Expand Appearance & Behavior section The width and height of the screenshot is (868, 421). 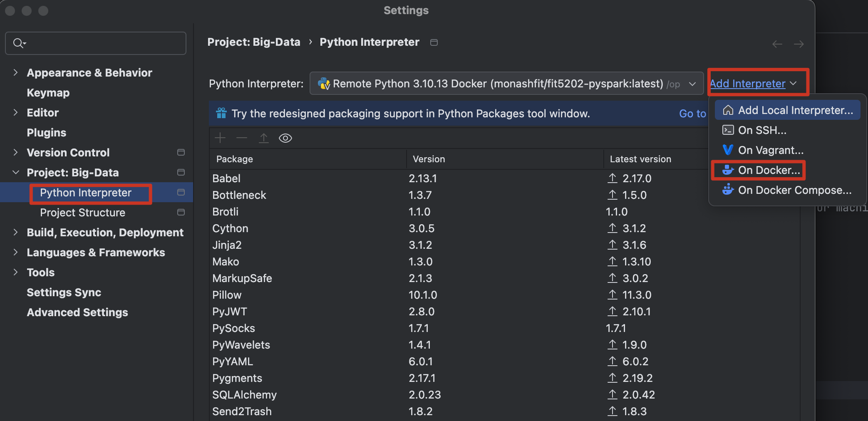click(15, 72)
